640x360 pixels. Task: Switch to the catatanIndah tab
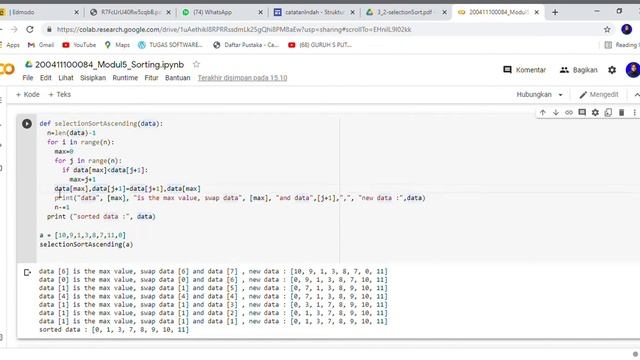[x=314, y=12]
